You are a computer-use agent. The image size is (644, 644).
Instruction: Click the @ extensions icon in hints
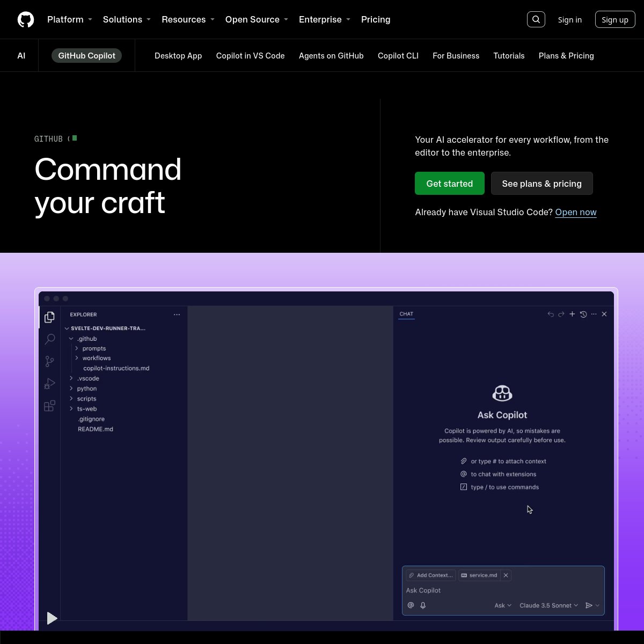pyautogui.click(x=464, y=474)
